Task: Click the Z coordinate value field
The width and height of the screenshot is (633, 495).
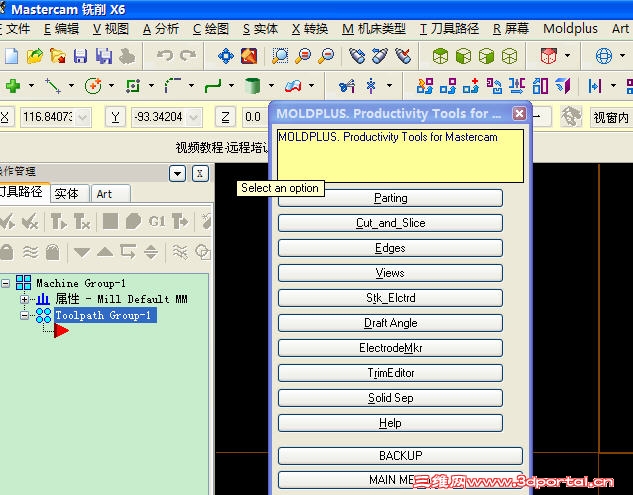Action: pos(255,117)
